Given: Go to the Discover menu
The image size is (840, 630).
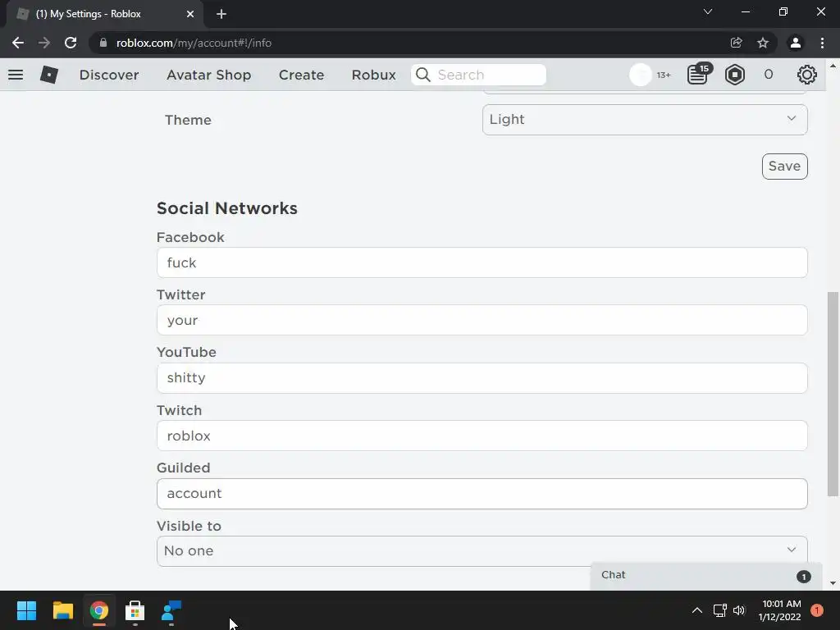Looking at the screenshot, I should pos(109,75).
